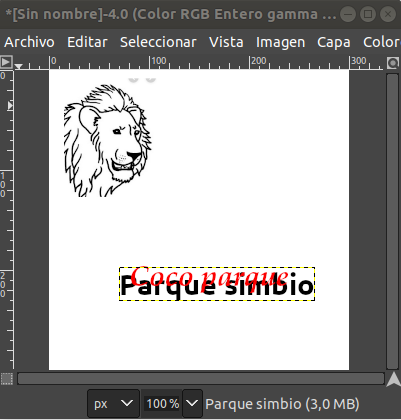
Task: Close the GIMP window
Action: tap(388, 14)
